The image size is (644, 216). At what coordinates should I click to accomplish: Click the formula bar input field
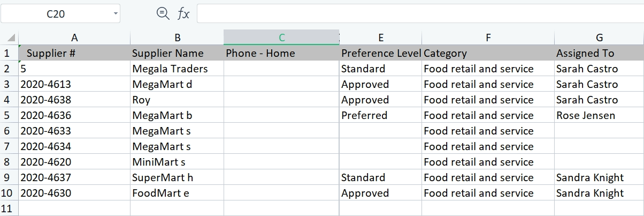(420, 14)
